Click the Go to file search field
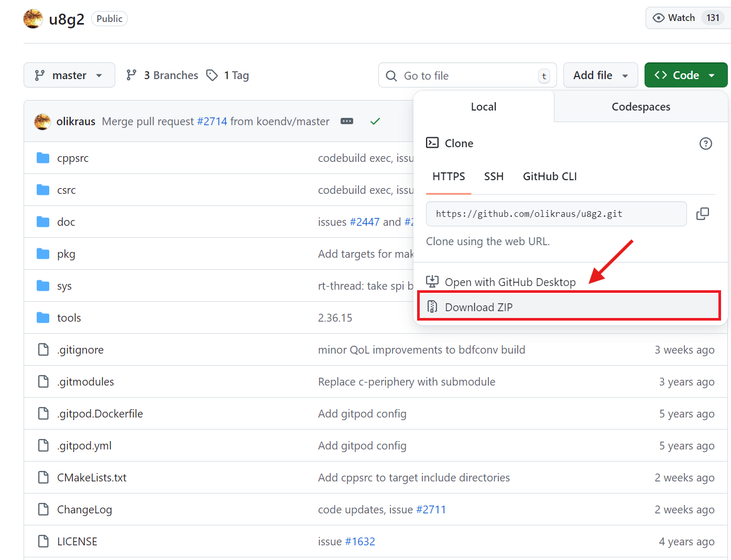This screenshot has height=560, width=731. [467, 75]
